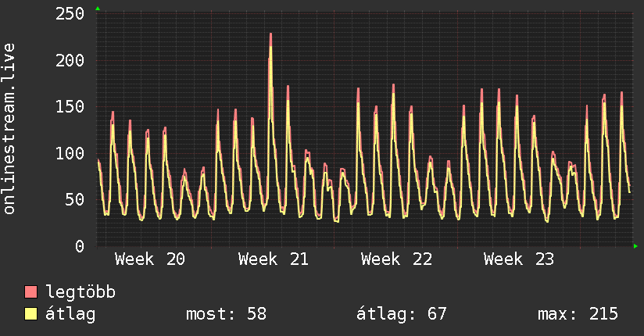Click the yellow átlag legend swatch

pyautogui.click(x=30, y=314)
